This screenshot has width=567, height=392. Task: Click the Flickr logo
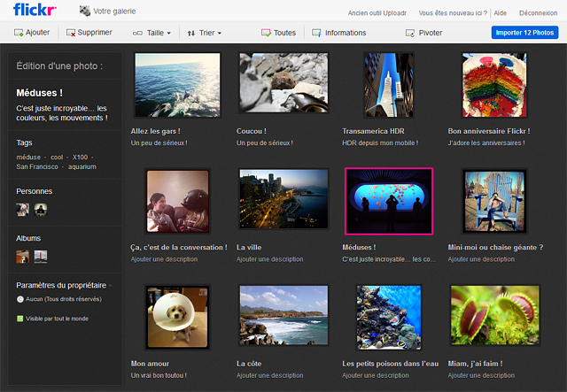pos(35,11)
